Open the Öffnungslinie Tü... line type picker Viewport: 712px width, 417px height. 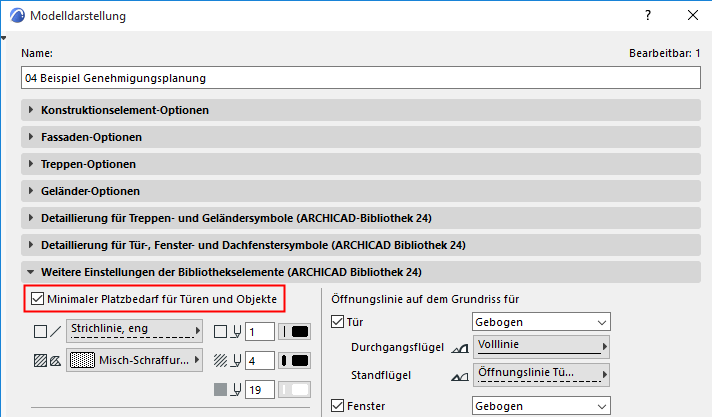(x=541, y=375)
